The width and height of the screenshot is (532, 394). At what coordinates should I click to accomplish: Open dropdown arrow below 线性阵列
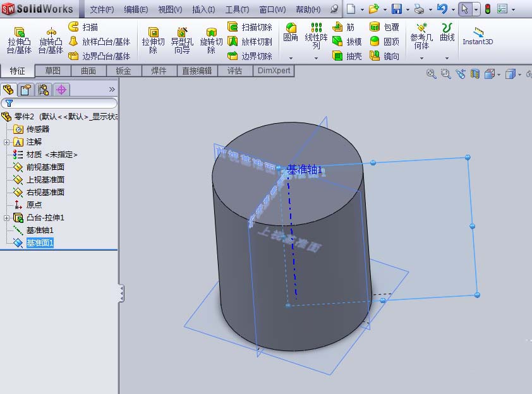point(316,58)
